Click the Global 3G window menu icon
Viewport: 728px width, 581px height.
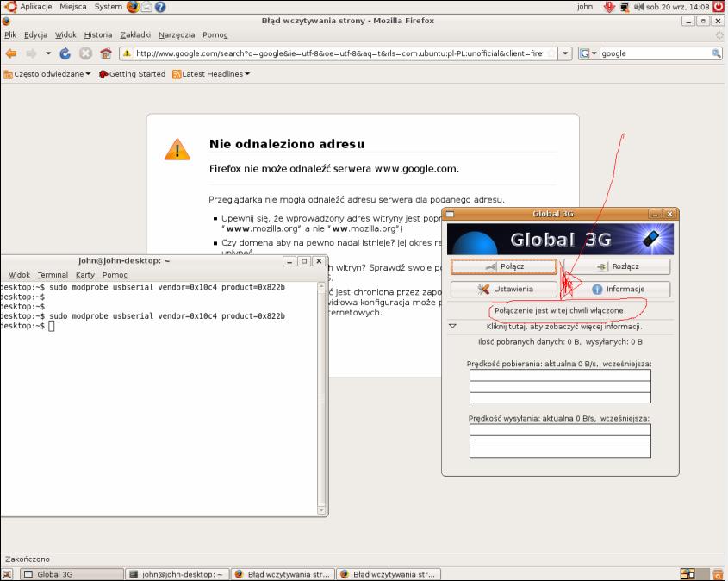(x=450, y=214)
